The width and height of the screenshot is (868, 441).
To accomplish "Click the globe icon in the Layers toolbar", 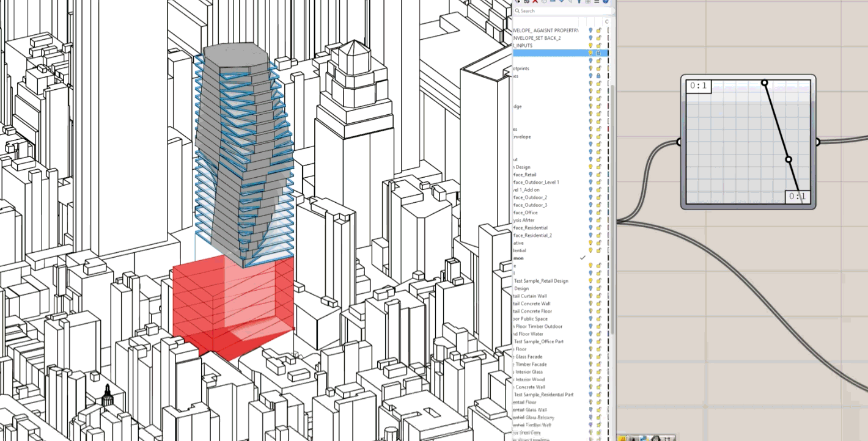I will pos(606,3).
